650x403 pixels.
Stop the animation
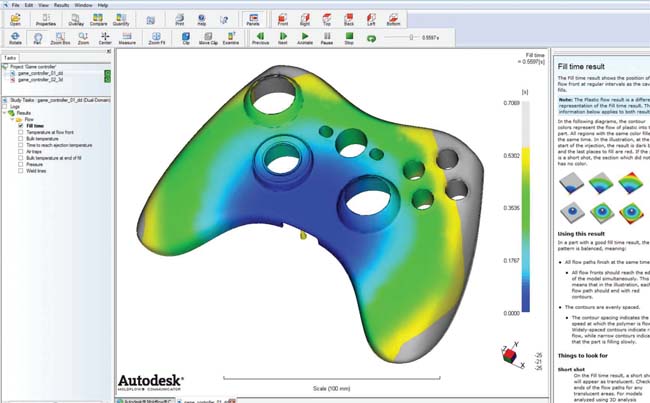click(x=349, y=38)
